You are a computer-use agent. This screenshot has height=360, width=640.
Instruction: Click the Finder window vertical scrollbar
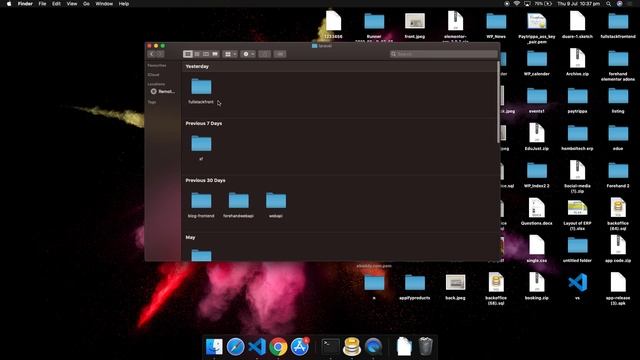point(498,102)
